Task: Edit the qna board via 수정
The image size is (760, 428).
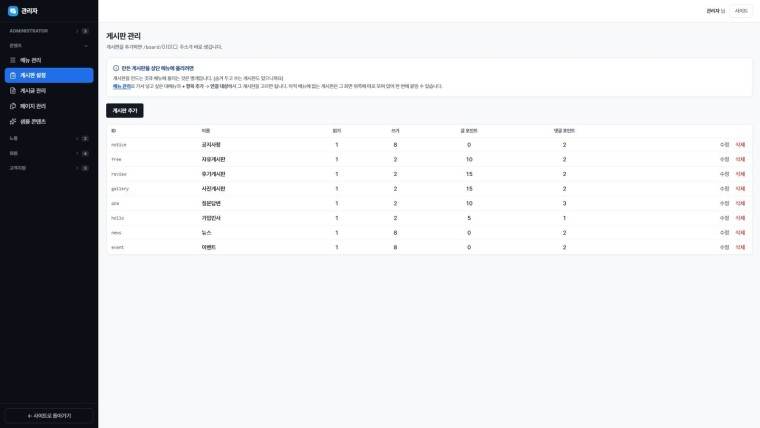Action: point(724,204)
